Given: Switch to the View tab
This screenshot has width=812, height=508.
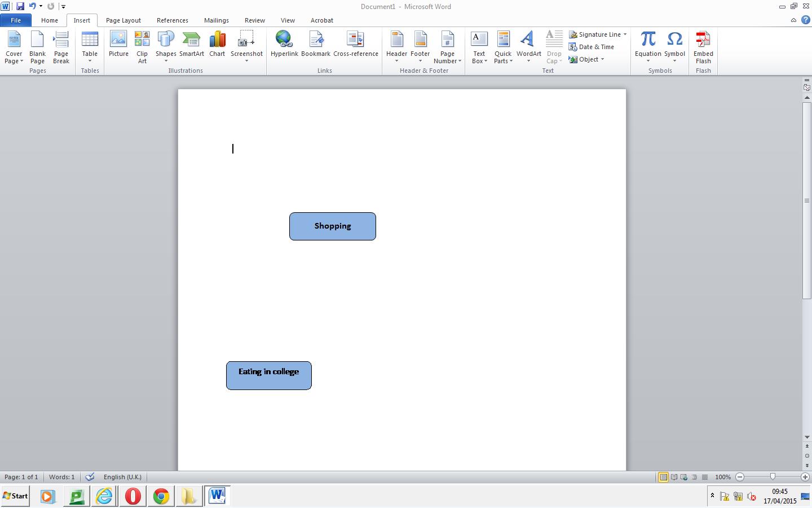Looking at the screenshot, I should pos(288,20).
